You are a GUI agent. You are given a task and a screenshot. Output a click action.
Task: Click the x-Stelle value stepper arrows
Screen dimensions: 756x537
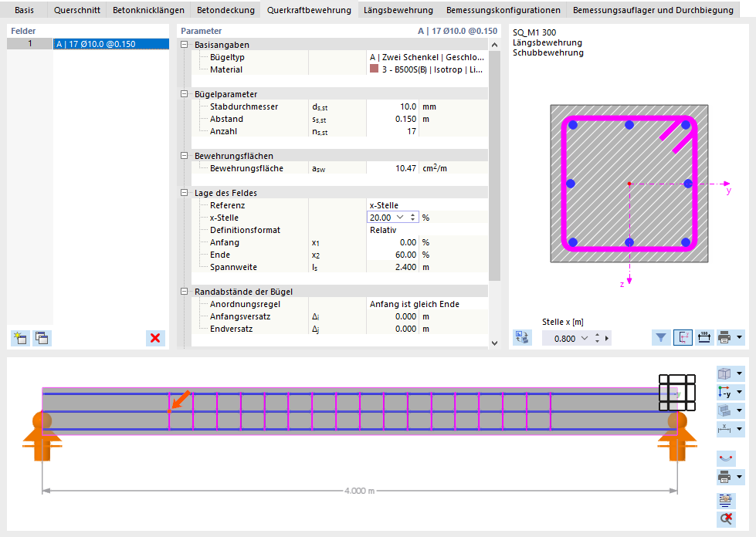[x=412, y=218]
